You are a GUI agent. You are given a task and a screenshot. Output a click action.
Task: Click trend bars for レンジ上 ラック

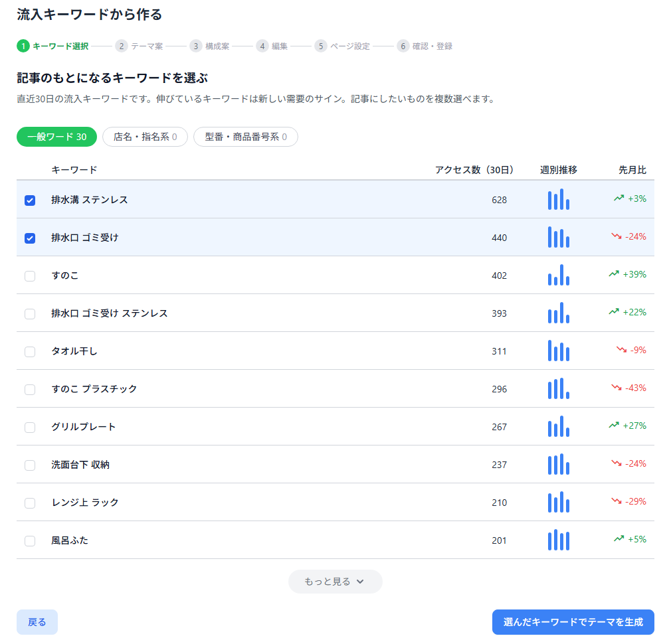click(559, 502)
